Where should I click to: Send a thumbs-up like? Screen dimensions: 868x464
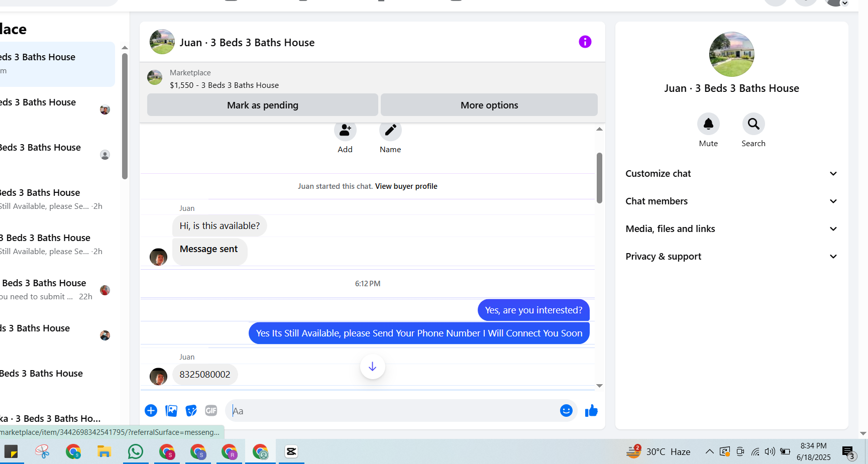coord(591,411)
